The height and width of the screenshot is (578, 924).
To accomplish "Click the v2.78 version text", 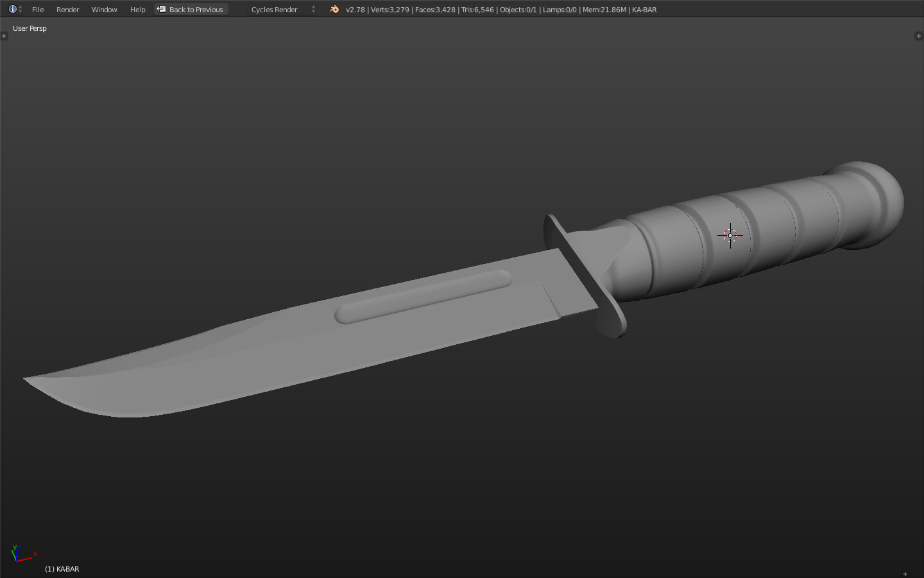I will [355, 10].
